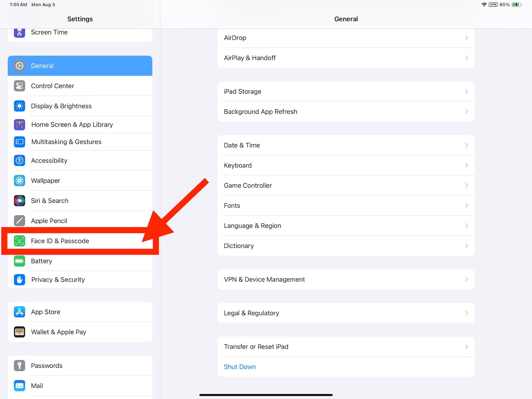This screenshot has width=532, height=399.
Task: Tap the Wallpaper flower icon
Action: 20,181
